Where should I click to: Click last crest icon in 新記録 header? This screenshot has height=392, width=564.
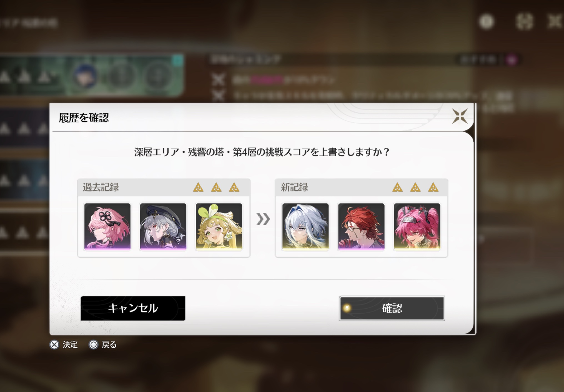[433, 188]
